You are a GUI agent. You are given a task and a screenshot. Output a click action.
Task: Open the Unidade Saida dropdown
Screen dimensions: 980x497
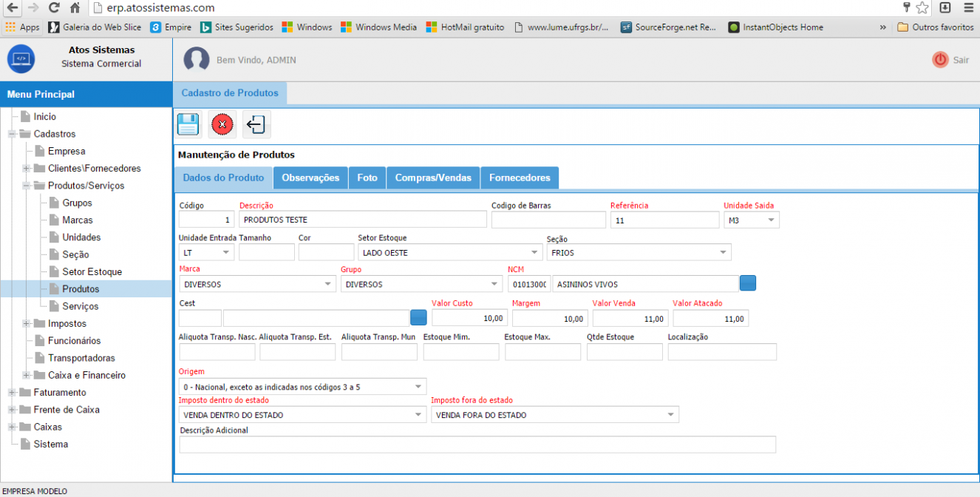pyautogui.click(x=752, y=220)
